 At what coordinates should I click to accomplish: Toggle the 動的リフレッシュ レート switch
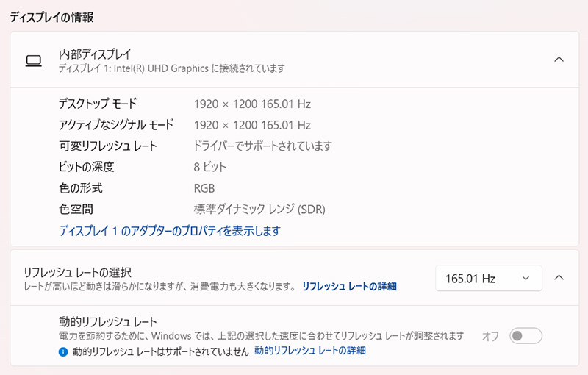pyautogui.click(x=526, y=336)
